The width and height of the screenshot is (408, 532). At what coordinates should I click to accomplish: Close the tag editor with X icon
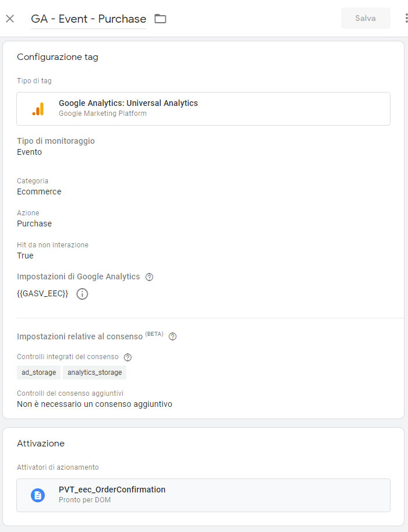point(10,19)
